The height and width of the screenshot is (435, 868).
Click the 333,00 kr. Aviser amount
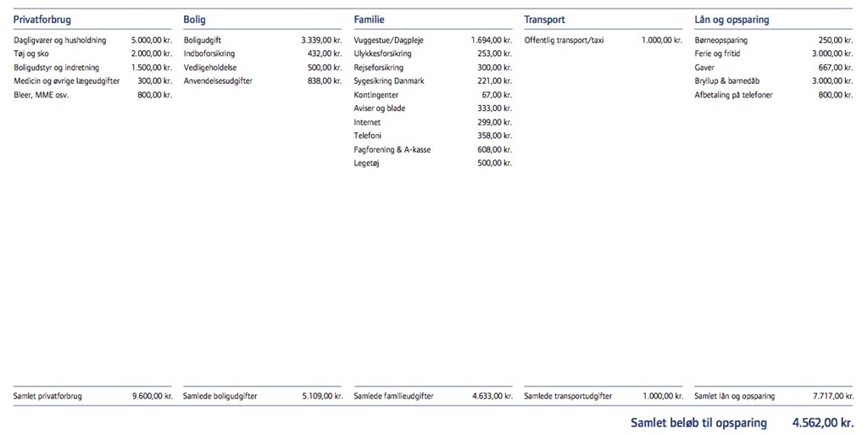494,108
